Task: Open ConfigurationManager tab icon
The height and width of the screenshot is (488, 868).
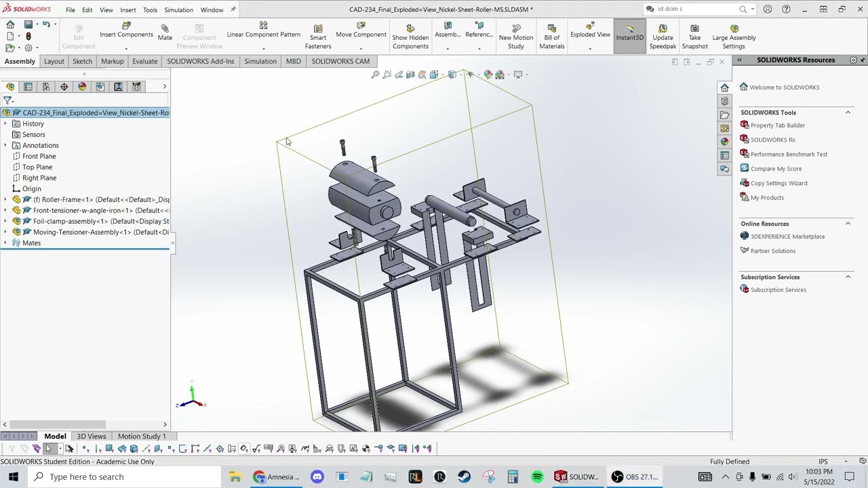Action: pyautogui.click(x=46, y=87)
